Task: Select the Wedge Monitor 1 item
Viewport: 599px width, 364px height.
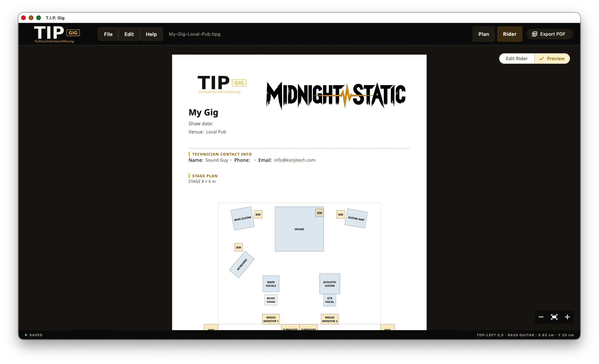Action: (x=271, y=319)
